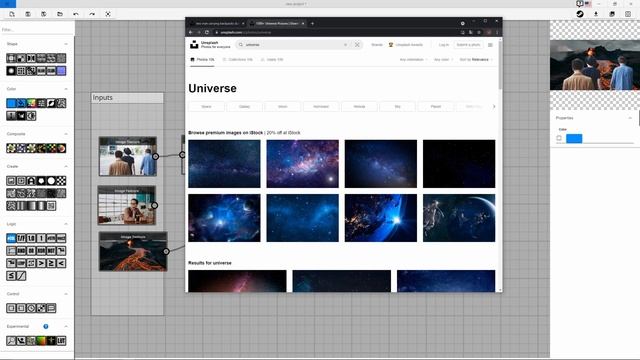The height and width of the screenshot is (360, 640).
Task: Open the pink-purple nebula iStock thumbnail
Action: click(x=302, y=164)
